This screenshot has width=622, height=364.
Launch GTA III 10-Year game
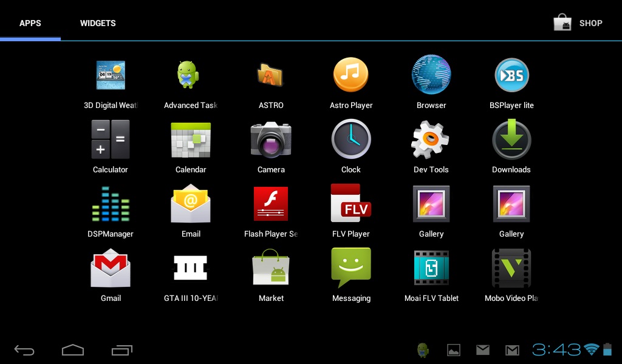click(x=191, y=268)
